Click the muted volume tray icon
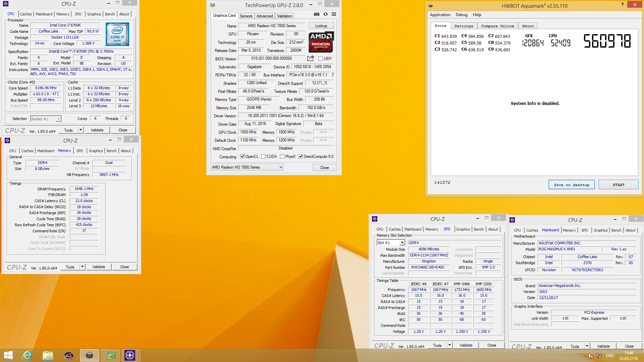 tap(591, 356)
